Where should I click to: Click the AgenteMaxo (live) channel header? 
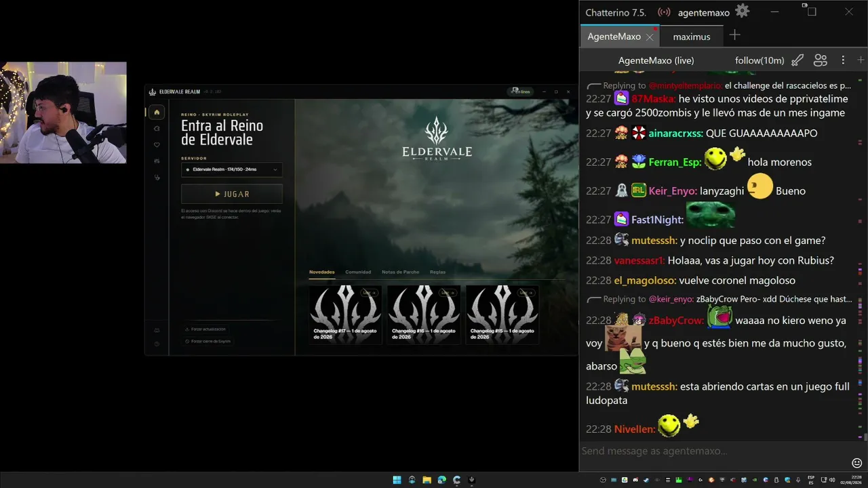coord(656,60)
